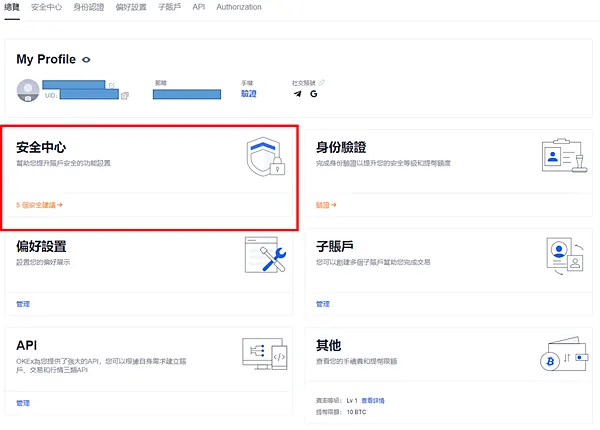Click the profile avatar camera icon
The height and width of the screenshot is (430, 600).
(x=28, y=99)
